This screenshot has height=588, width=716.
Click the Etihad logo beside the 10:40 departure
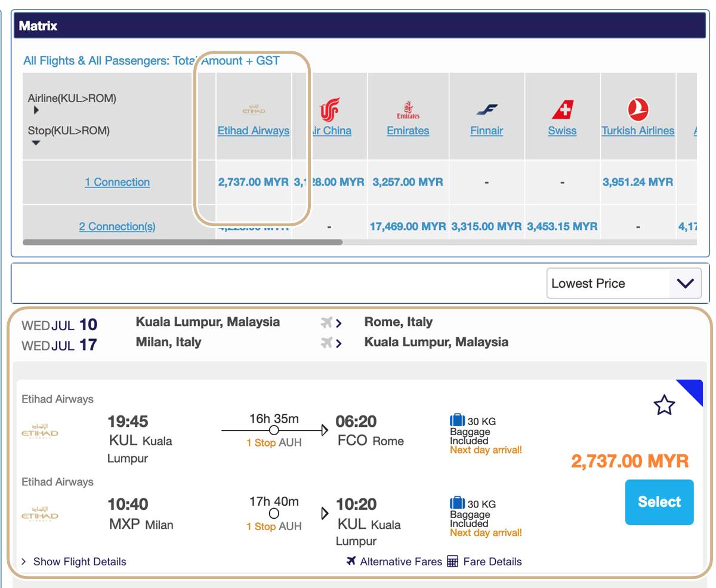pos(40,514)
